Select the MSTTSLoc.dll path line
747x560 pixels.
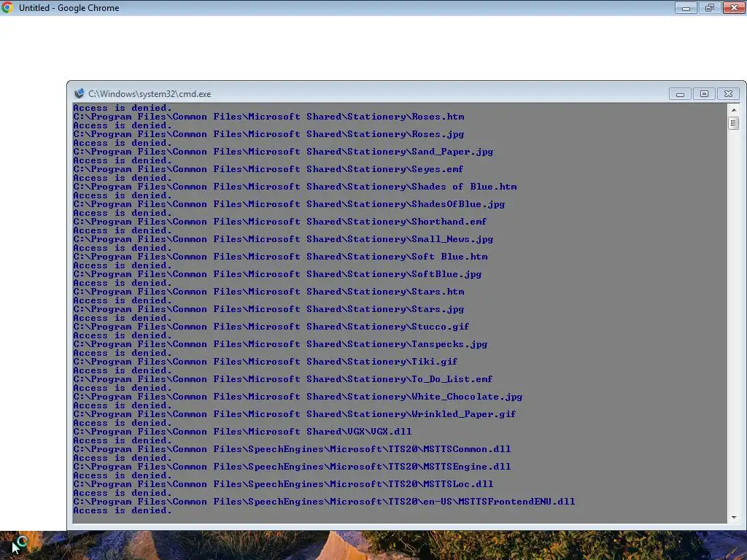tap(283, 484)
